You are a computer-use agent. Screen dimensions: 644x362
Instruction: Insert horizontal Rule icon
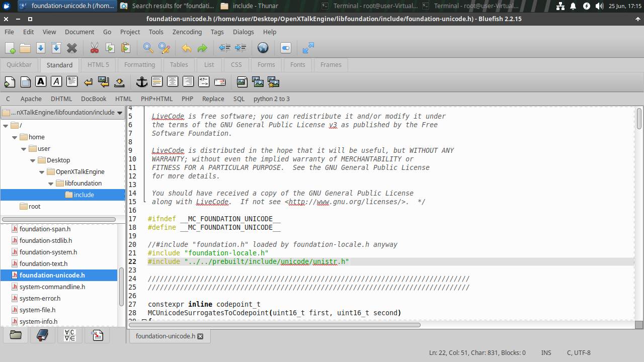click(x=157, y=81)
